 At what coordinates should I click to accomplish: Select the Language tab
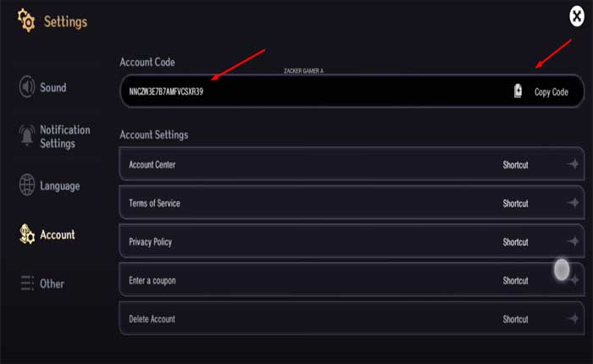tap(59, 185)
